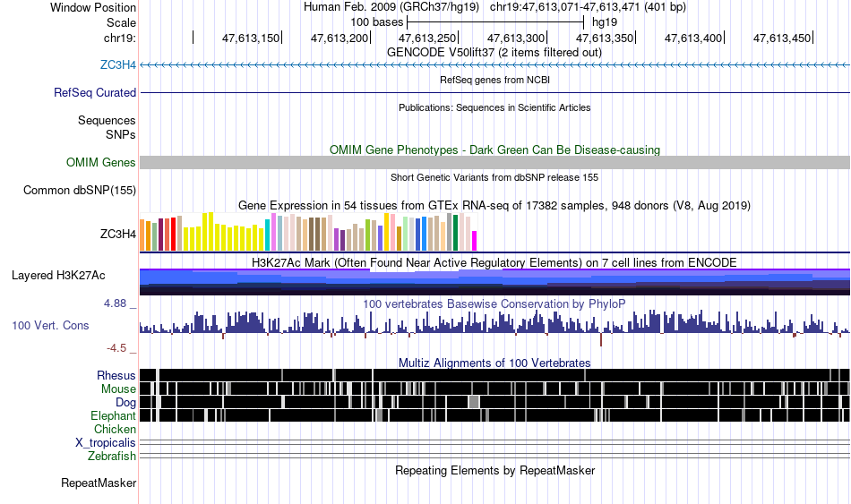The image size is (851, 504).
Task: Click the OMIM Genes track label
Action: (100, 163)
